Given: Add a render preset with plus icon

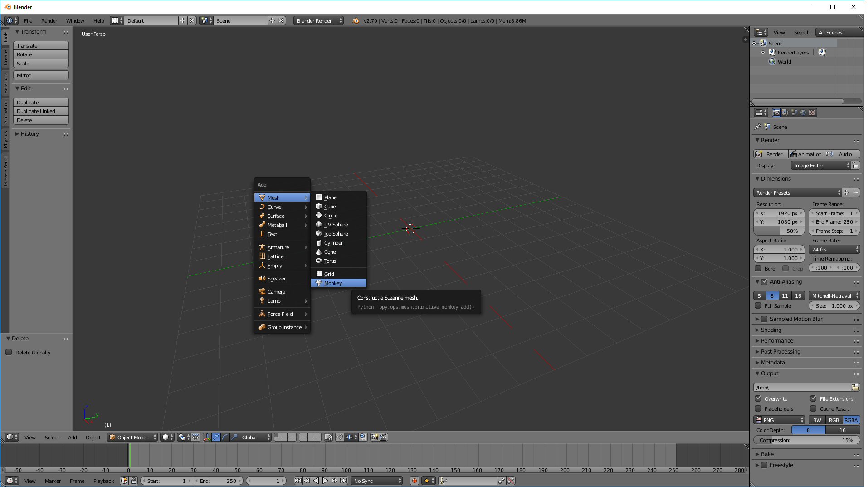Looking at the screenshot, I should (846, 193).
